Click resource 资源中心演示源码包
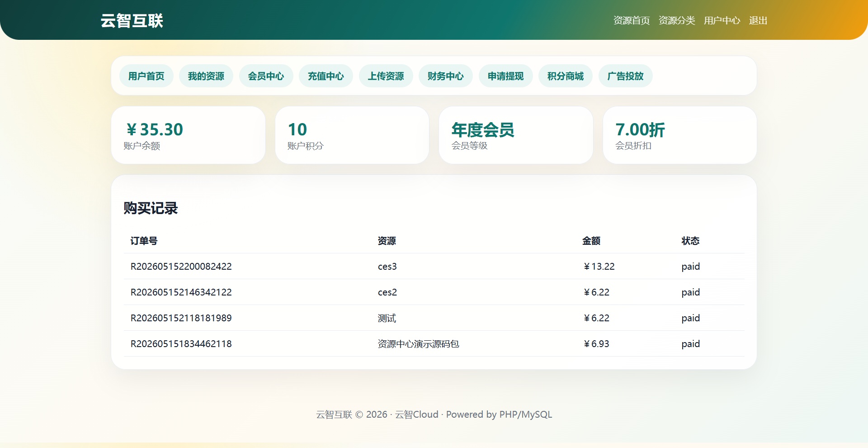 tap(418, 344)
